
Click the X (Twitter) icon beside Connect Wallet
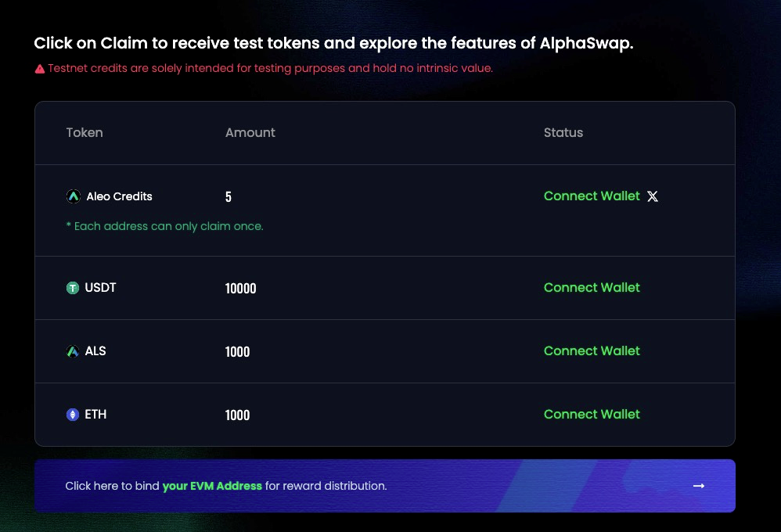(653, 196)
